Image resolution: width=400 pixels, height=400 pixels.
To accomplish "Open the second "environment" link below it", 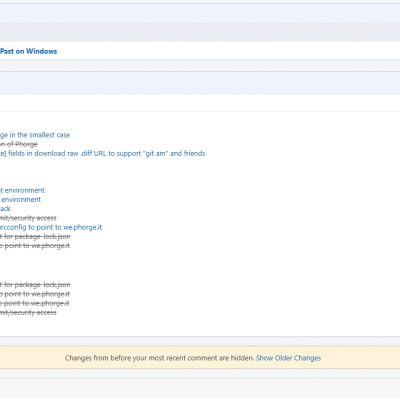I will (20, 200).
